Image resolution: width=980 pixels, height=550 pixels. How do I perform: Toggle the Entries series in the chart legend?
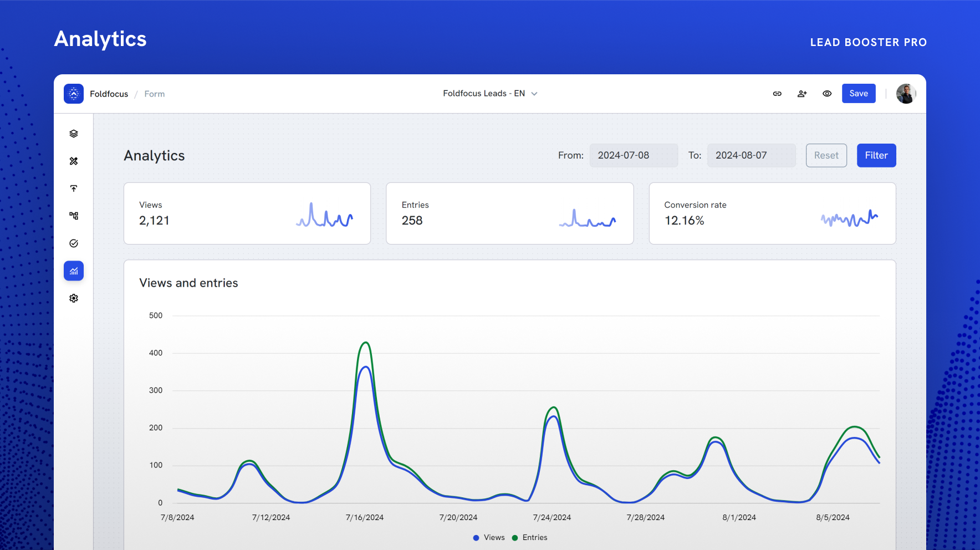(529, 537)
